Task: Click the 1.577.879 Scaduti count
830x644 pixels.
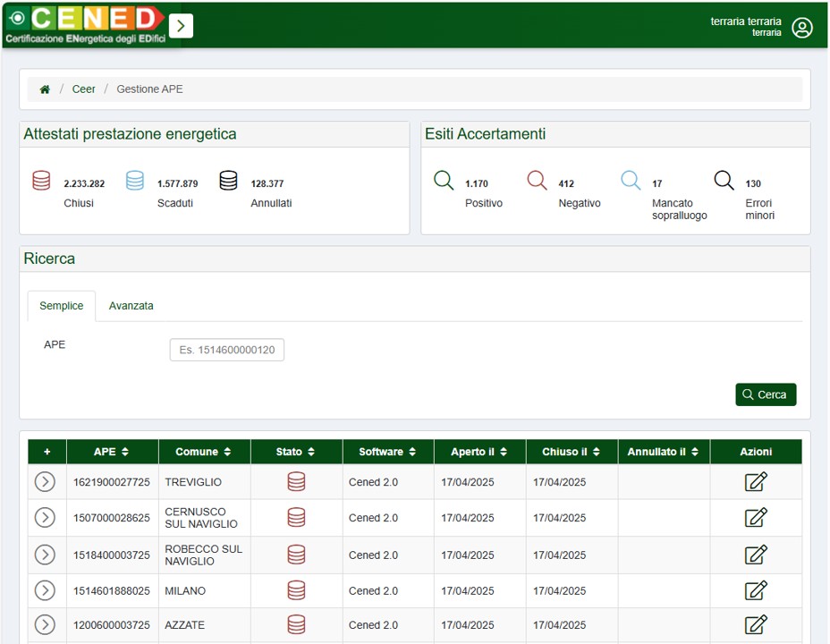Action: coord(178,183)
